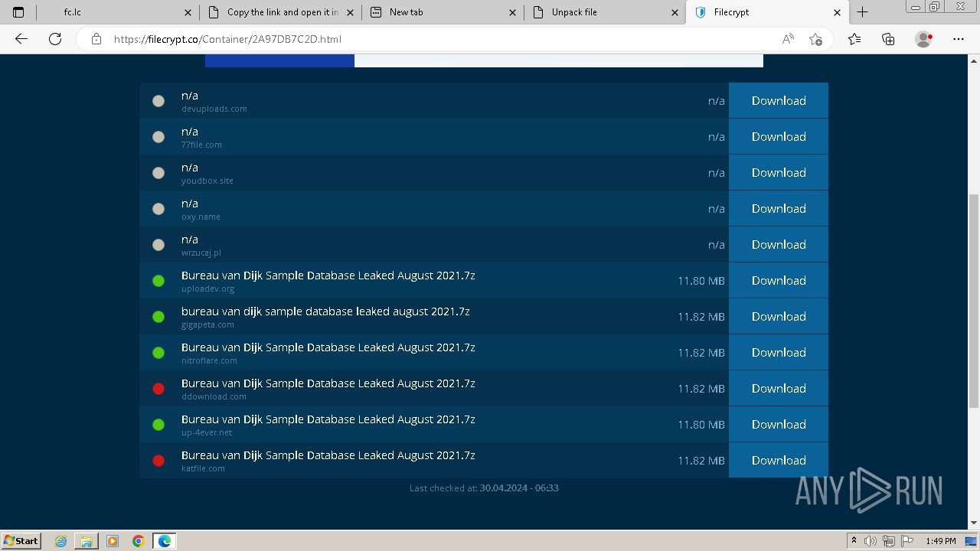
Task: Toggle the Read aloud icon
Action: [x=788, y=39]
